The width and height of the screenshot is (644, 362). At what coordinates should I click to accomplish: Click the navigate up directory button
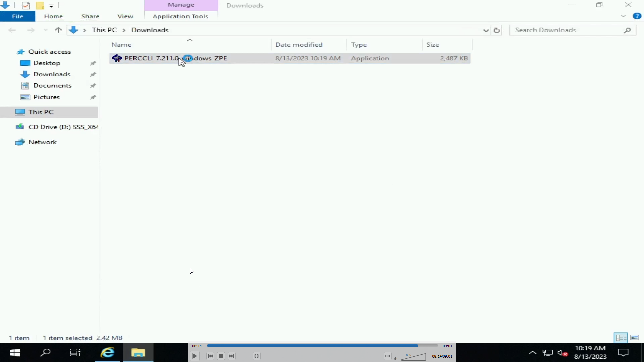pyautogui.click(x=58, y=29)
